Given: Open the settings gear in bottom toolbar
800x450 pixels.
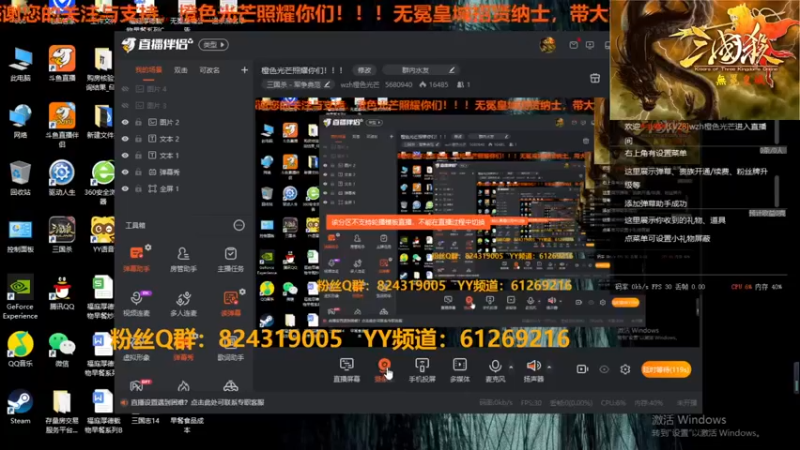Looking at the screenshot, I should pos(625,369).
